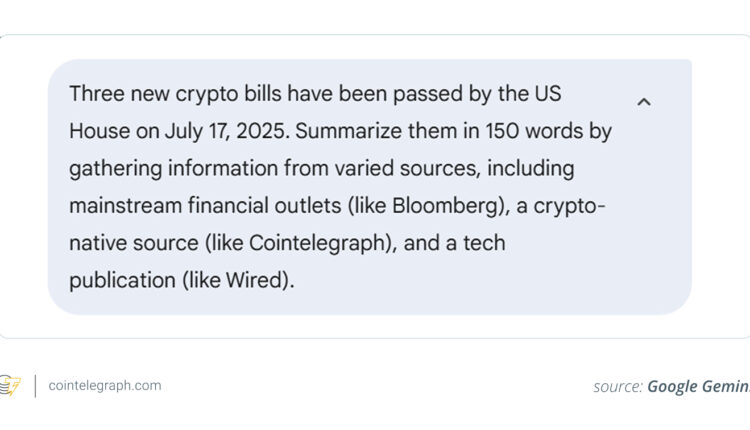Open the cointelegraph.com link
Image resolution: width=750 pixels, height=430 pixels.
click(x=104, y=385)
